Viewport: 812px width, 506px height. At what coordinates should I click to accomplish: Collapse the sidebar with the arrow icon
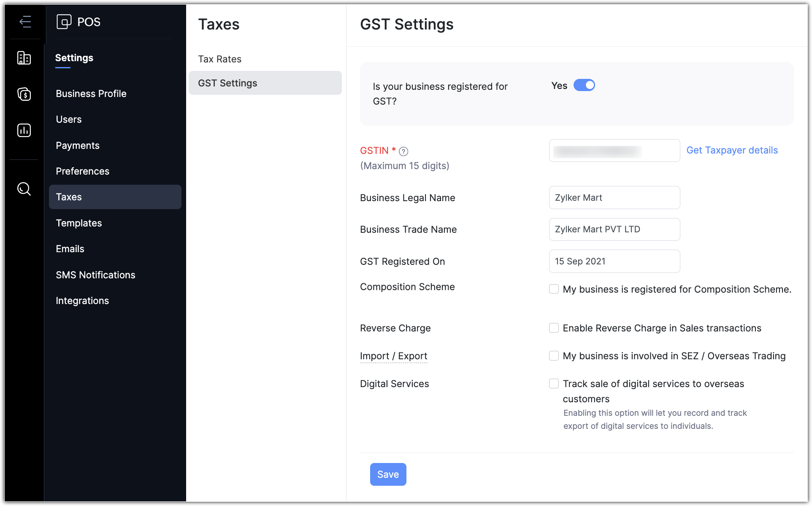click(x=25, y=22)
